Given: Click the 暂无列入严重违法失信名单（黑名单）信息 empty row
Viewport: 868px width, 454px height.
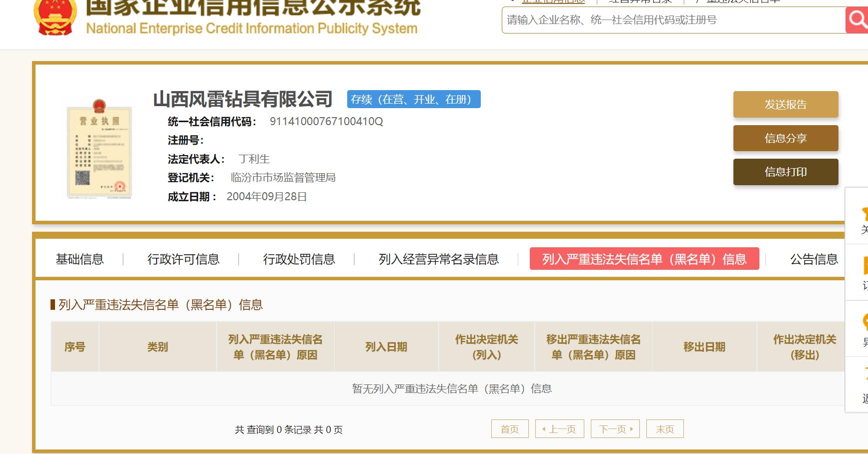Looking at the screenshot, I should pyautogui.click(x=448, y=388).
